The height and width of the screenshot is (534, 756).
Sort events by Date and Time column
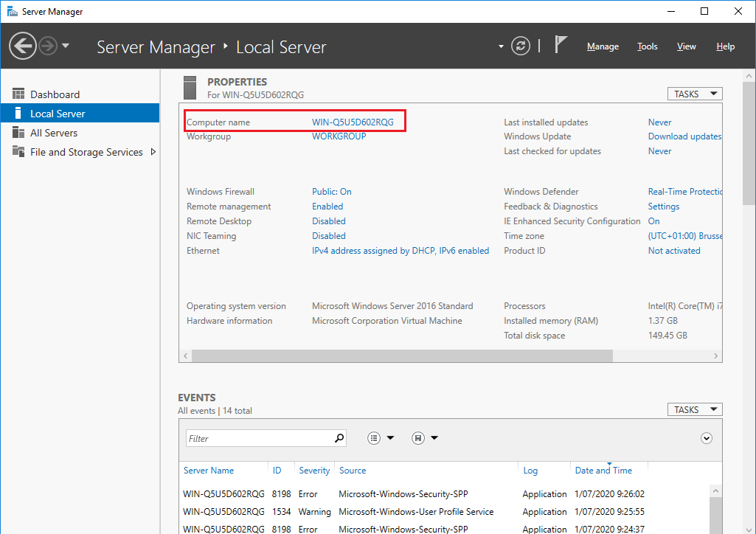coord(603,471)
